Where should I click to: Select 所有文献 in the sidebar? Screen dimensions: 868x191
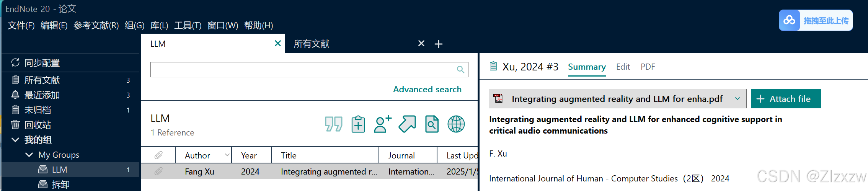point(71,80)
